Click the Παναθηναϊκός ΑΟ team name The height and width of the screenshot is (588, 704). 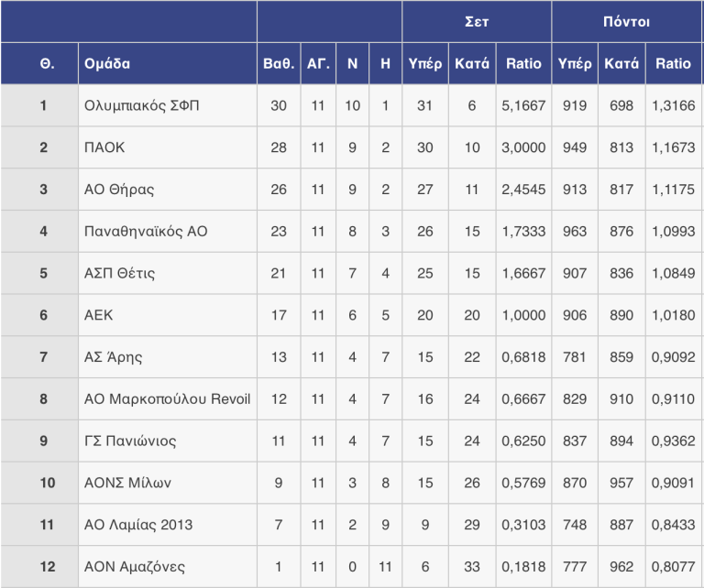click(146, 232)
